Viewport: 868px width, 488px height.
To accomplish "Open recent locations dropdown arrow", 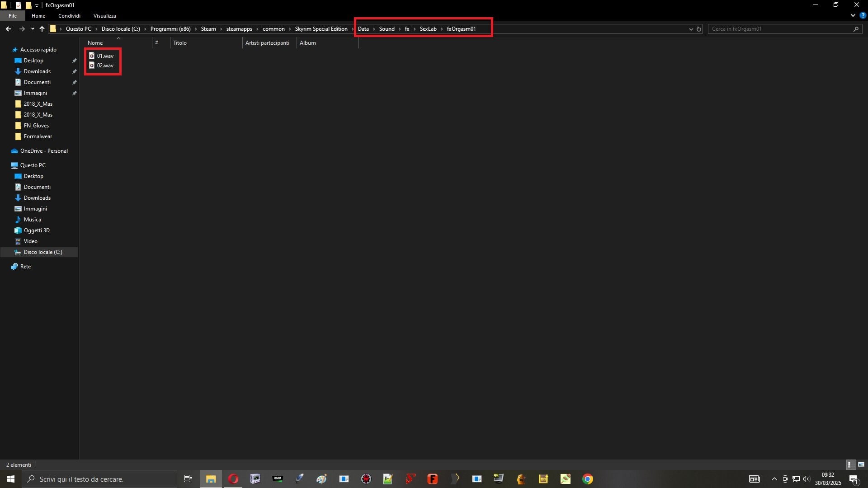I will point(33,29).
